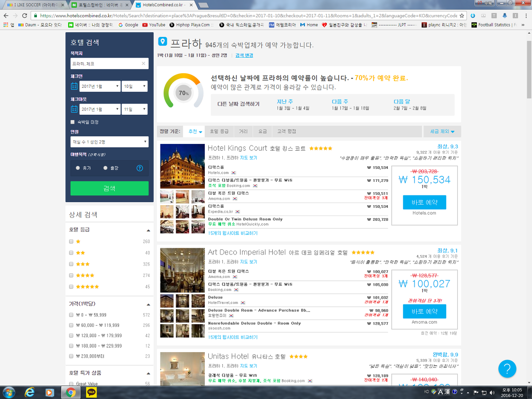
Task: Open the check-out month dropdown
Action: click(100, 109)
